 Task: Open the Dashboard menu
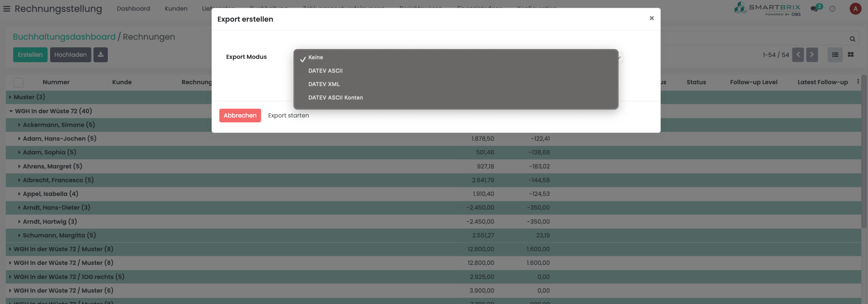[x=133, y=9]
